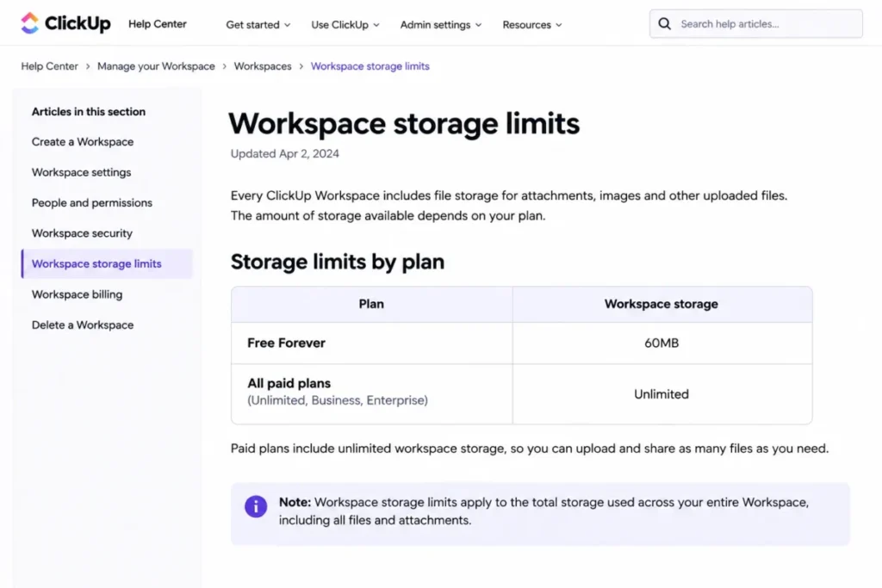Click the Articles in this section heading
The image size is (882, 588).
pyautogui.click(x=89, y=111)
